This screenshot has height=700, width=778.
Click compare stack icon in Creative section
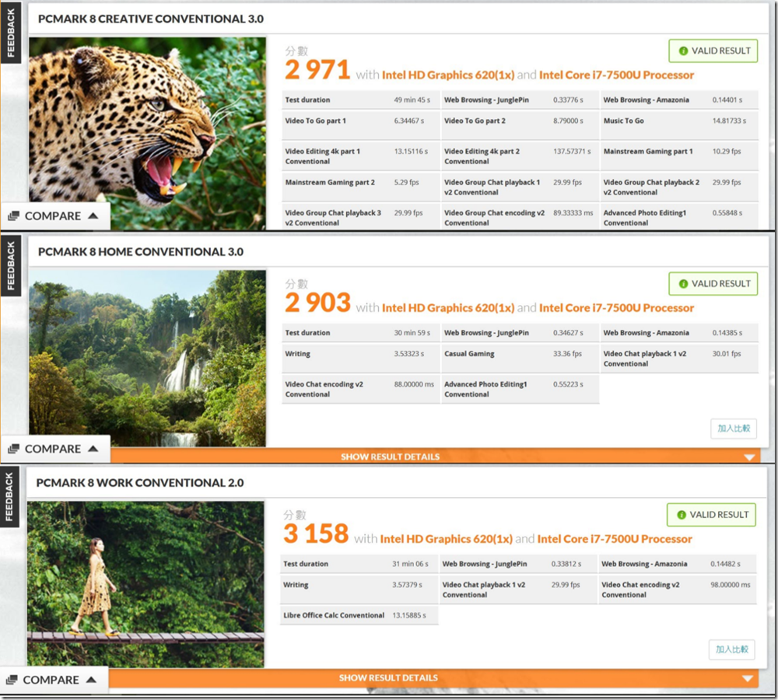click(14, 215)
